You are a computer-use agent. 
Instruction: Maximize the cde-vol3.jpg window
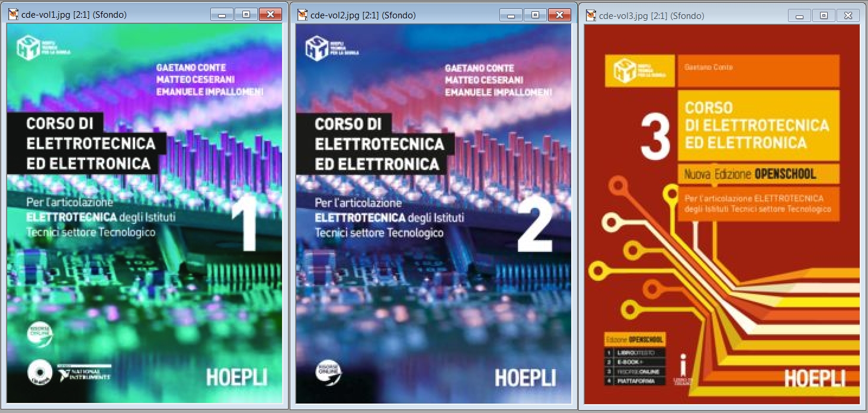click(x=824, y=15)
